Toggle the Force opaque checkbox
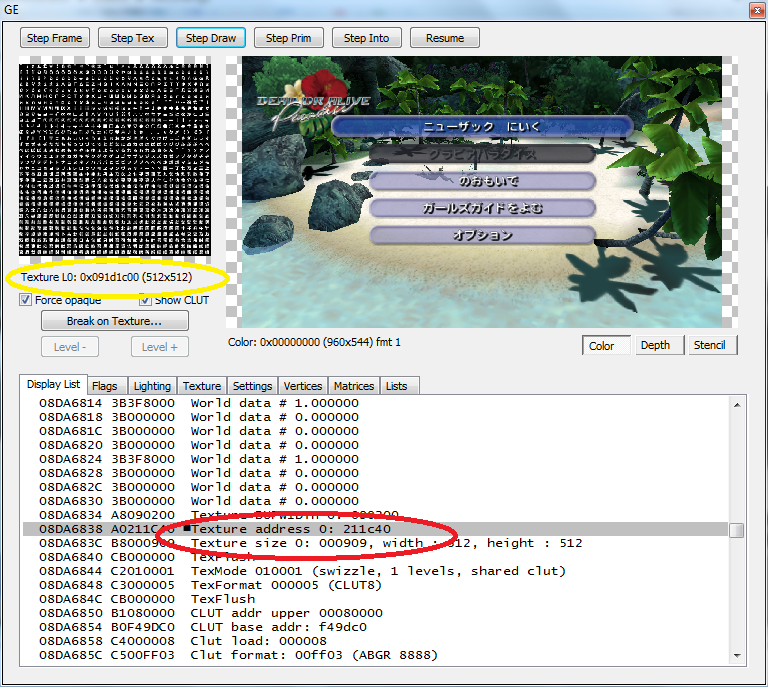Viewport: 768px width, 687px height. pyautogui.click(x=25, y=300)
